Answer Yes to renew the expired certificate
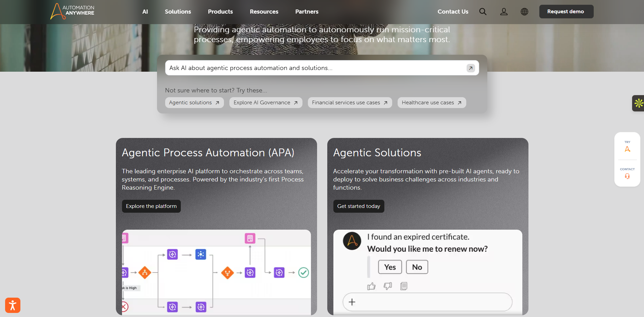This screenshot has width=644, height=317. [x=389, y=267]
